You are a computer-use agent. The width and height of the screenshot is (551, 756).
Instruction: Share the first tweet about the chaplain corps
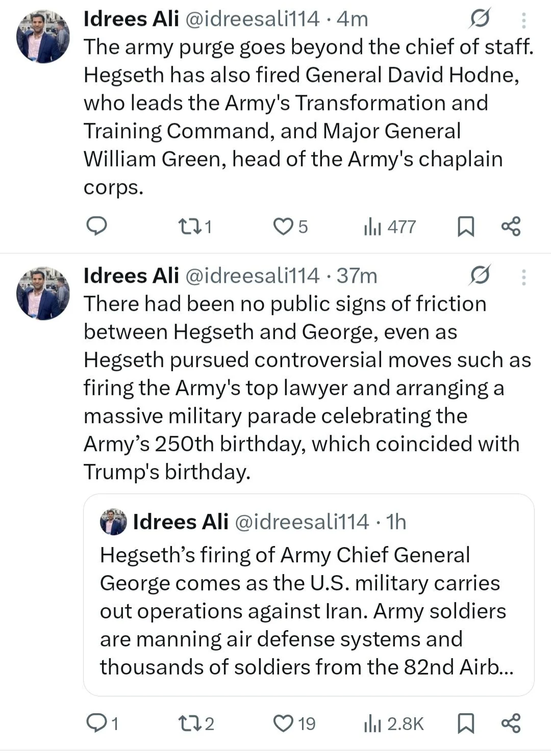(x=511, y=226)
